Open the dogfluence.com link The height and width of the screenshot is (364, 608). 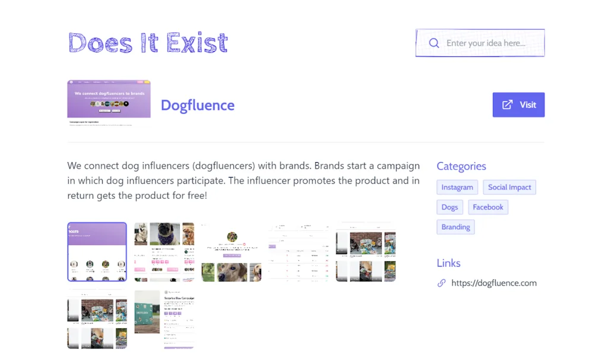(x=493, y=283)
